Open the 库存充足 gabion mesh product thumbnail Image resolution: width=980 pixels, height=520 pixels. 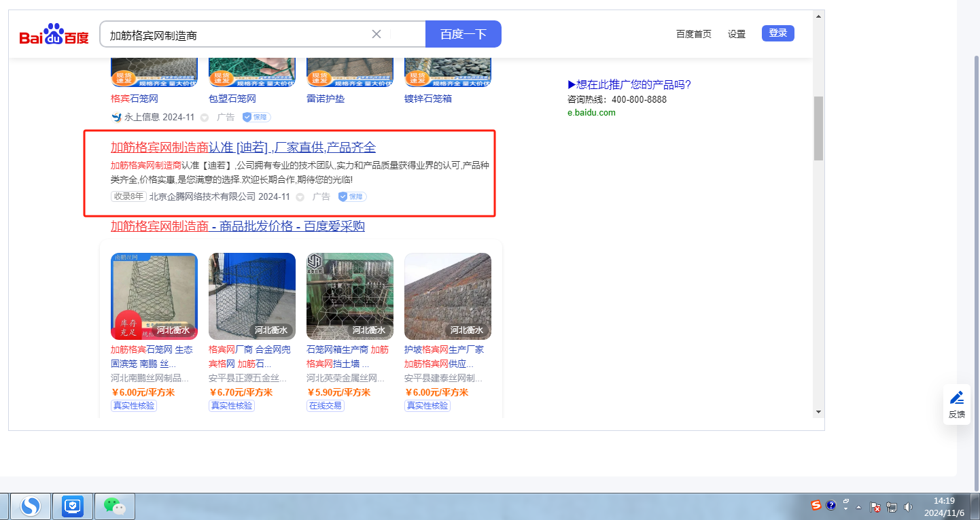154,296
